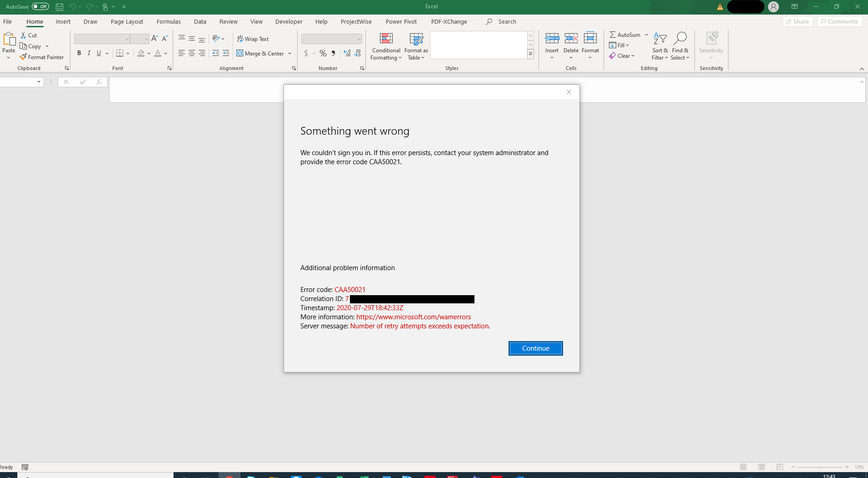The height and width of the screenshot is (478, 868).
Task: Click the Underline formatting button
Action: (x=99, y=53)
